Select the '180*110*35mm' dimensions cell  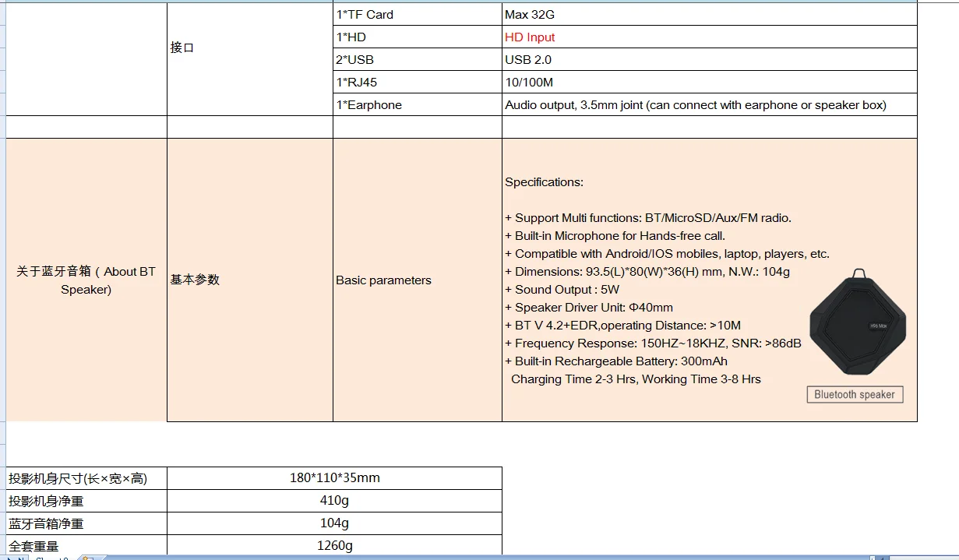click(x=335, y=478)
